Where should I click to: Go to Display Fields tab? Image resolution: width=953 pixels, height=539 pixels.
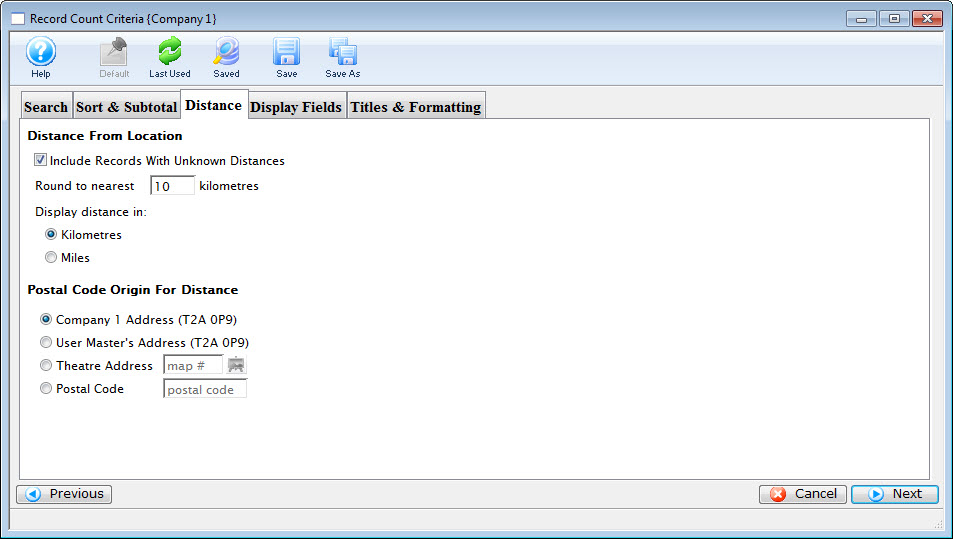click(296, 107)
